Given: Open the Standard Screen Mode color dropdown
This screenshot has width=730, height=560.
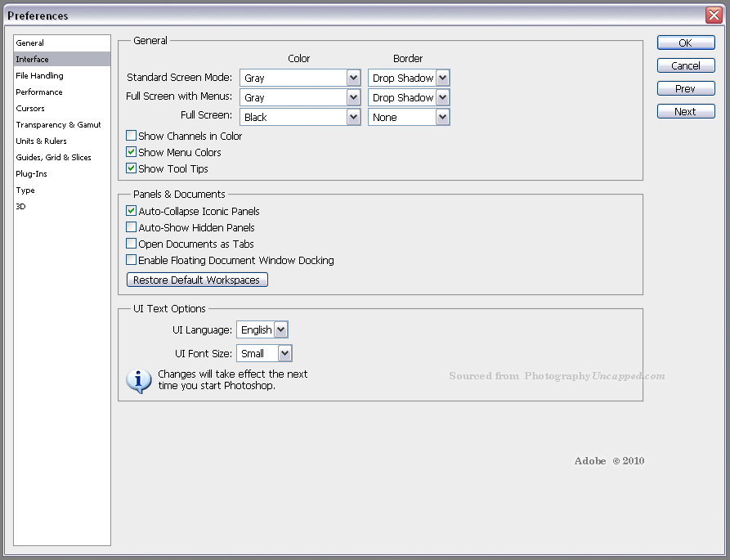Looking at the screenshot, I should [x=352, y=78].
